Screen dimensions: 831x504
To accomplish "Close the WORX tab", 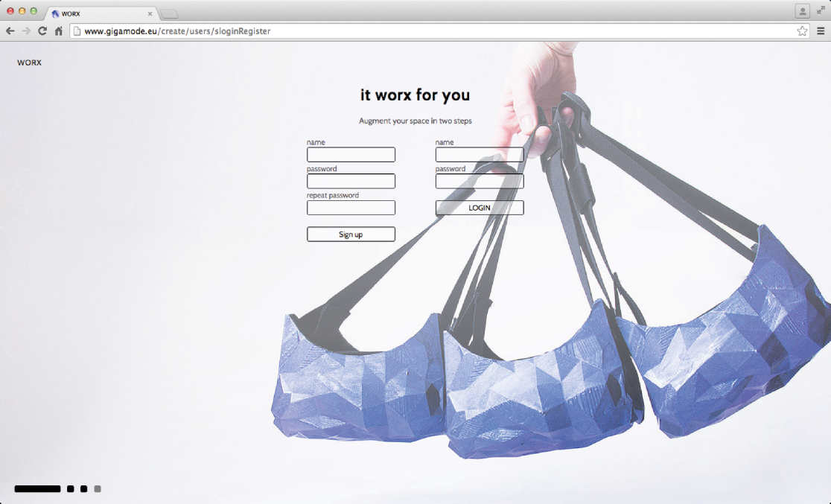I will pyautogui.click(x=150, y=13).
